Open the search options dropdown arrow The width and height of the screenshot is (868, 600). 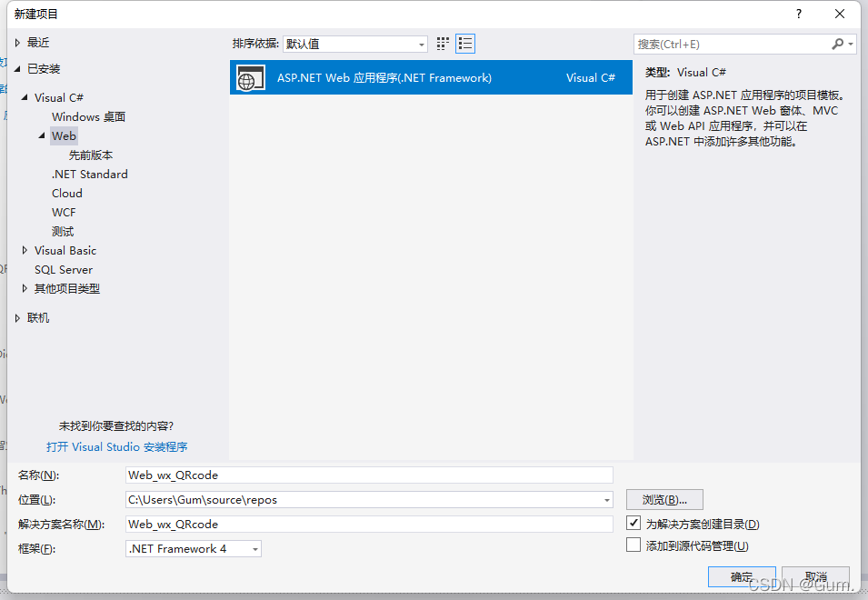point(851,44)
